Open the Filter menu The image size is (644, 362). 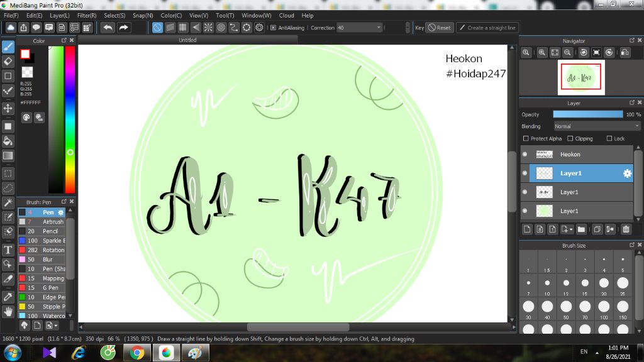87,15
